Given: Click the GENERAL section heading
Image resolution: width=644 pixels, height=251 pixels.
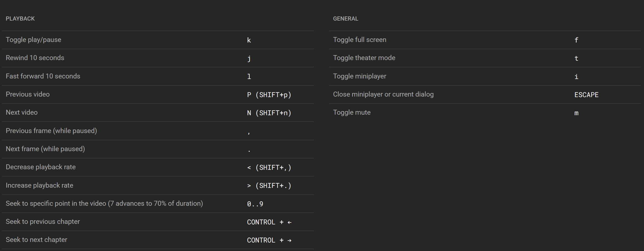Looking at the screenshot, I should (346, 19).
